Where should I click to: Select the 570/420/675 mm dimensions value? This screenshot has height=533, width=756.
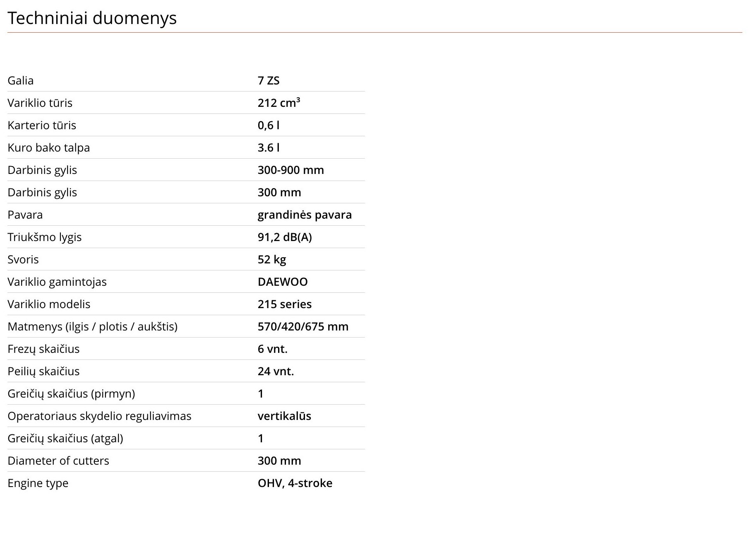[x=303, y=326]
